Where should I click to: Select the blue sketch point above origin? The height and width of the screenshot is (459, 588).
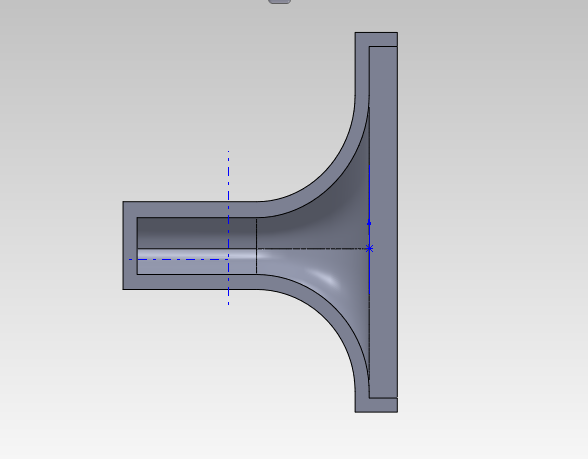click(369, 223)
